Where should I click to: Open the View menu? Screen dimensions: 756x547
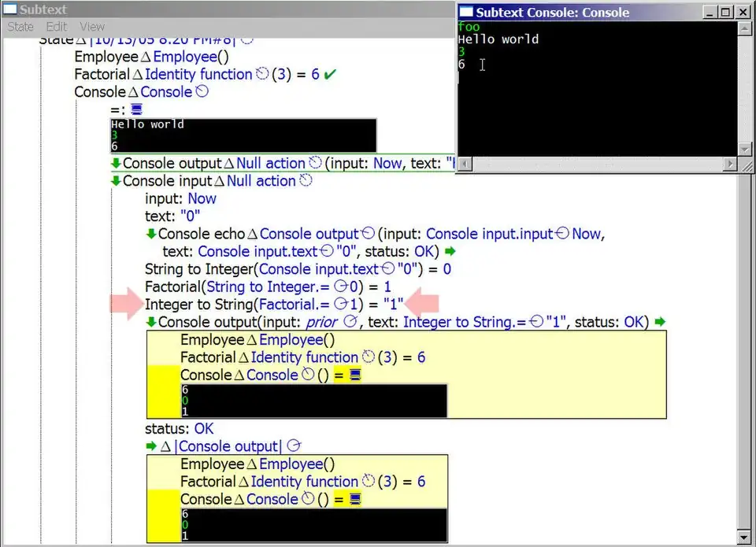pos(92,27)
